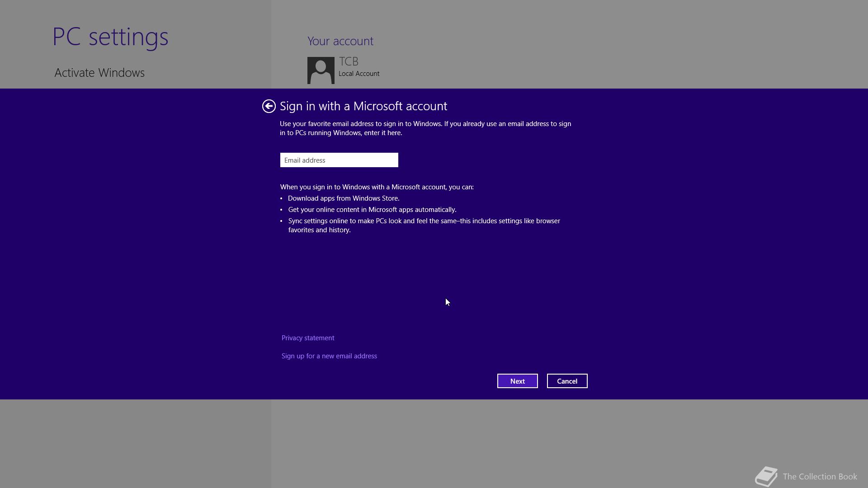868x488 pixels.
Task: Open the Privacy statement link
Action: 307,338
